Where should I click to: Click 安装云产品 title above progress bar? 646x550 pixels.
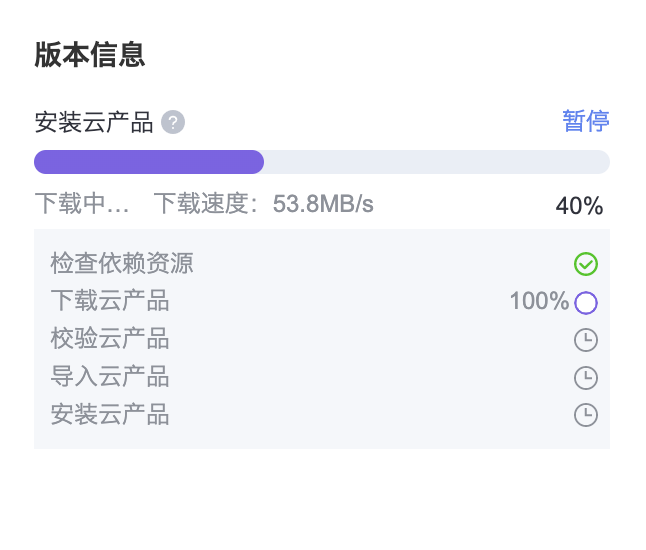click(94, 123)
